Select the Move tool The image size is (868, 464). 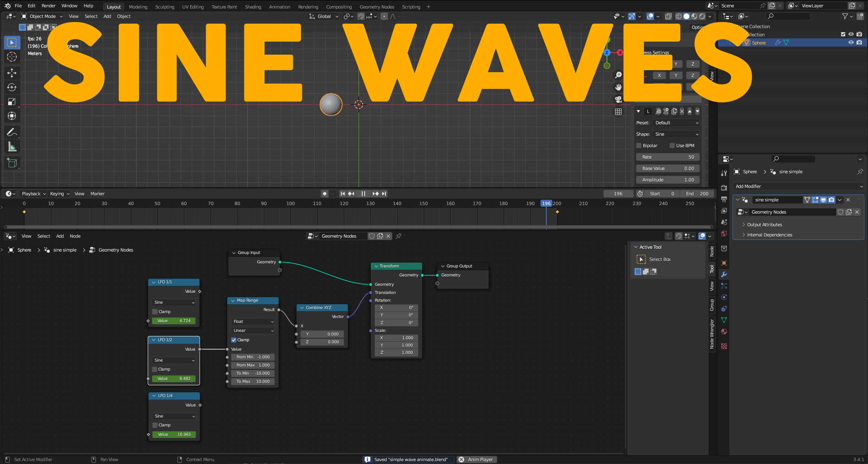12,73
